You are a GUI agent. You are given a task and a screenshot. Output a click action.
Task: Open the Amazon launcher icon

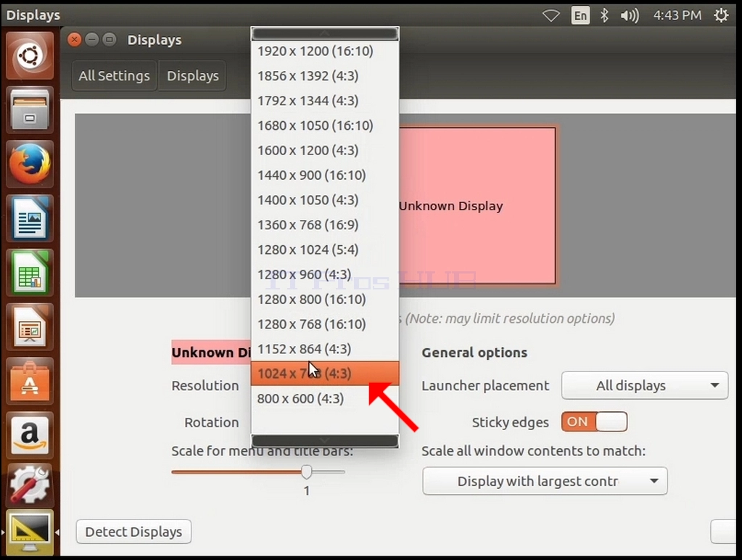(x=30, y=435)
